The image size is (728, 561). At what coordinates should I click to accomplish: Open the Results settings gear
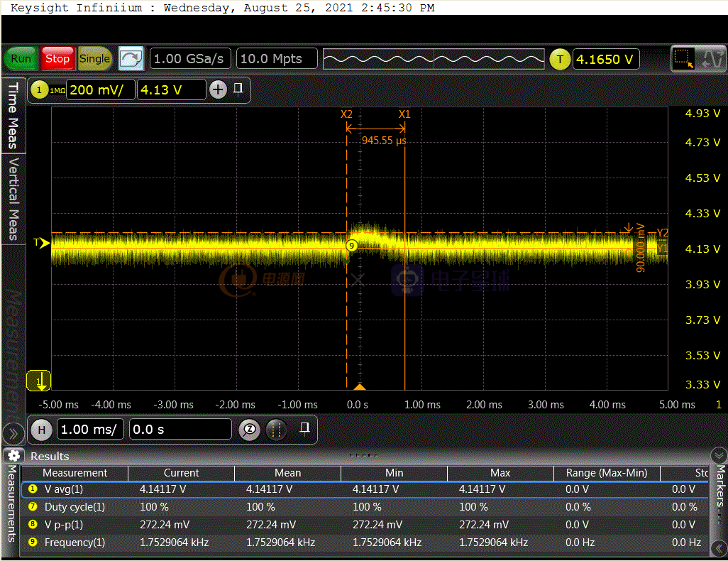point(13,456)
